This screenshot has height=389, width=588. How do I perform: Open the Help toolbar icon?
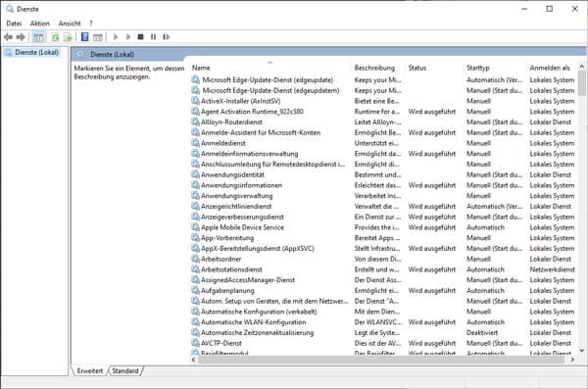coord(84,37)
